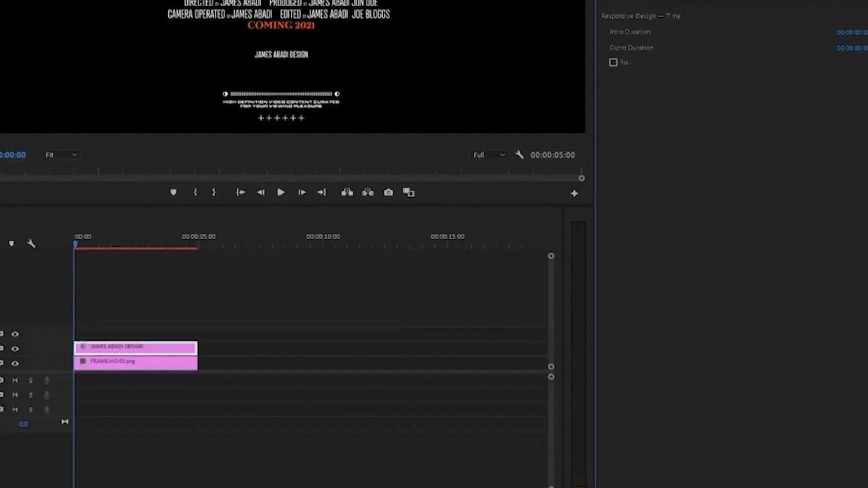Click the timeline Add Marker icon

tap(12, 243)
